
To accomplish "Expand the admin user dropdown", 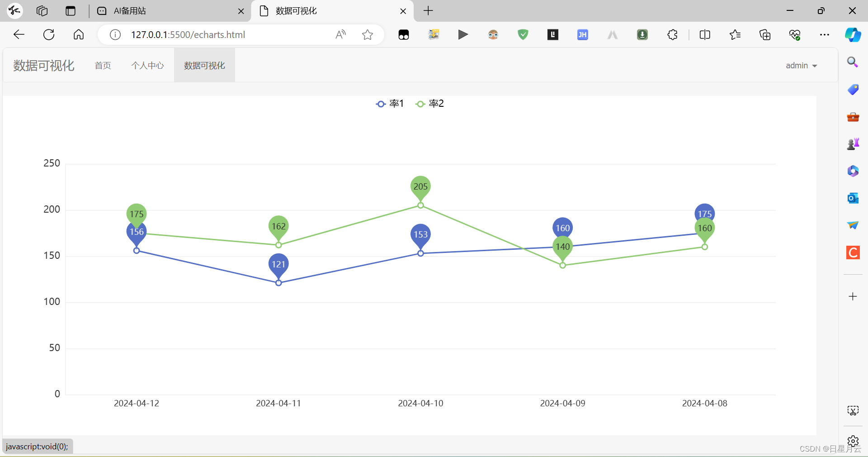I will point(801,66).
